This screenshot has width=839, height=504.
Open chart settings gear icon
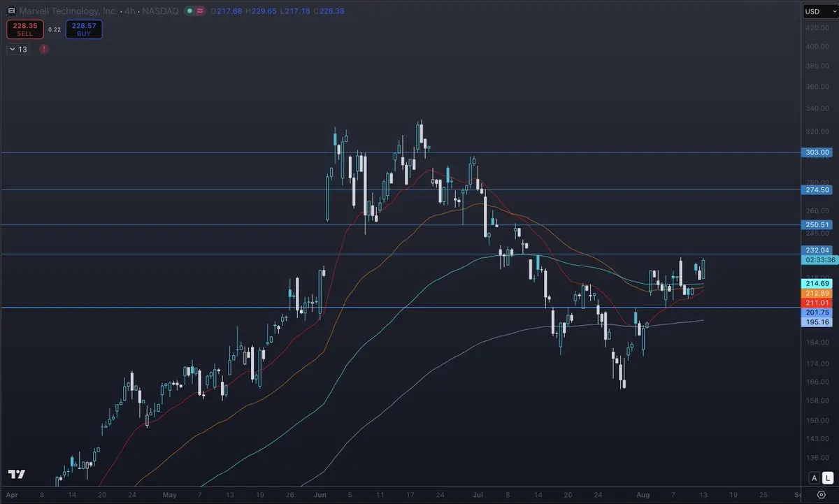(x=821, y=494)
